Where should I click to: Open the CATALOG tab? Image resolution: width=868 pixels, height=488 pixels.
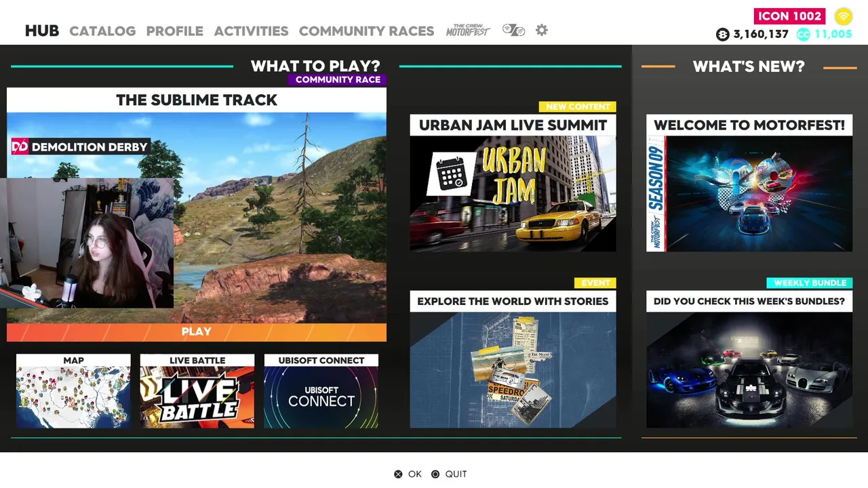tap(102, 31)
